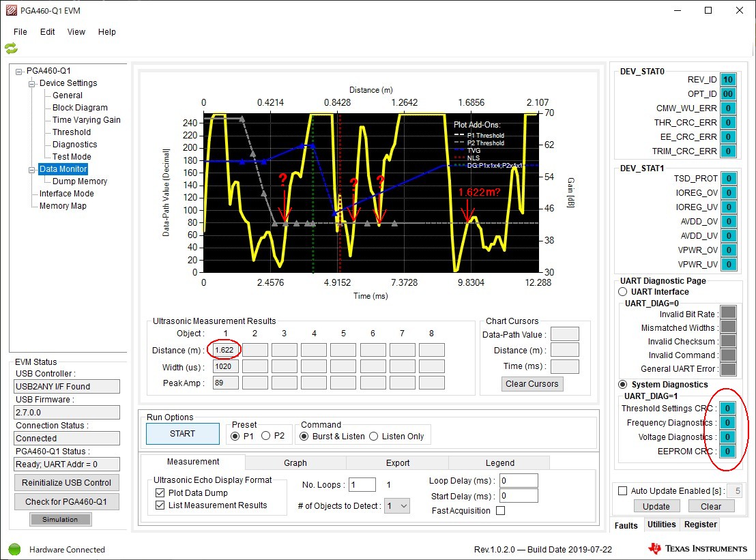Image resolution: width=756 pixels, height=560 pixels.
Task: Click the AVDD_UV status indicator
Action: click(729, 235)
